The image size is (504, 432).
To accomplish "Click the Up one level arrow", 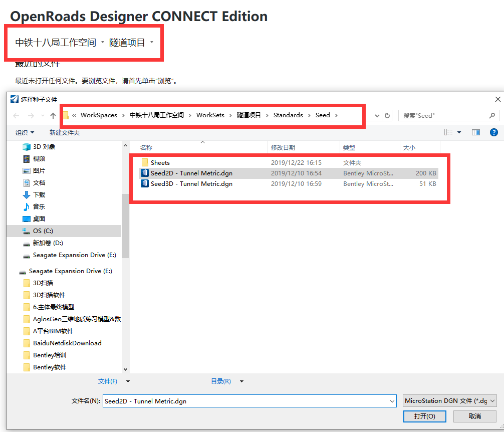I will pos(53,116).
